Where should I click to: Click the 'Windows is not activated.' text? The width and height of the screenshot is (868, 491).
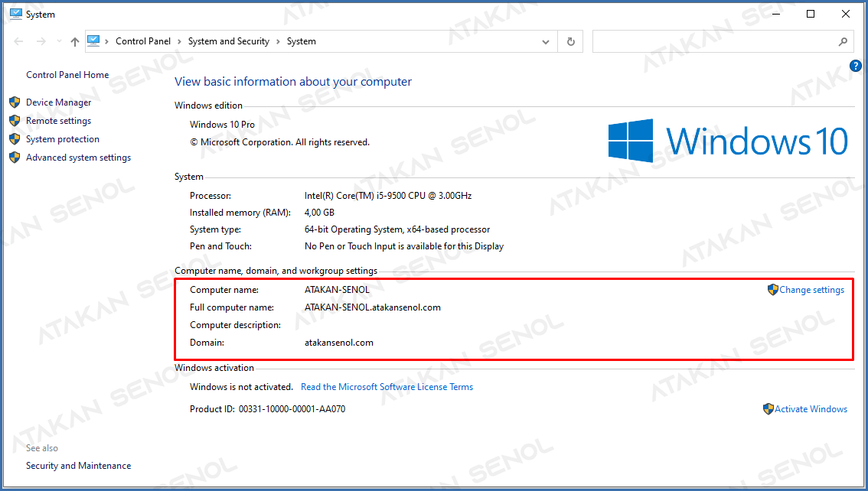(x=241, y=387)
